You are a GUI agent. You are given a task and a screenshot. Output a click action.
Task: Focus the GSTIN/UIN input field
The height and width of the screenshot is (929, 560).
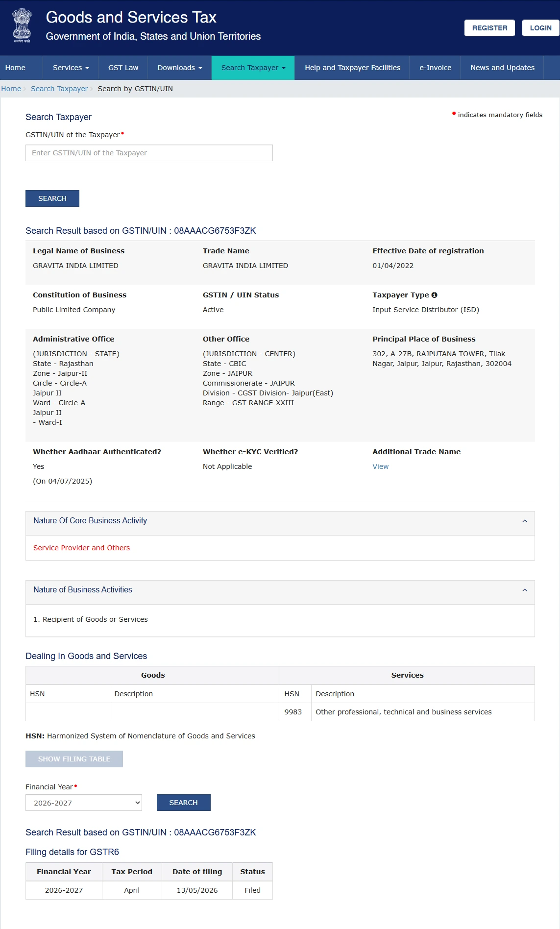pyautogui.click(x=149, y=153)
